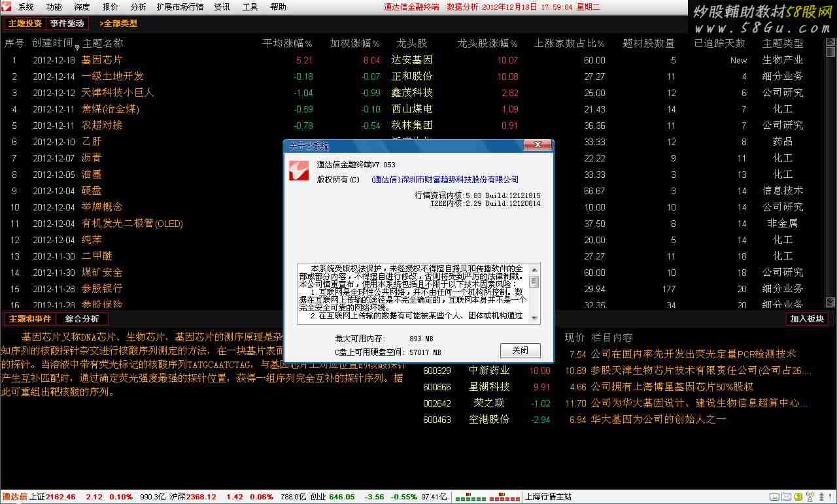Open the 工具 menu
The image size is (837, 504).
[250, 7]
